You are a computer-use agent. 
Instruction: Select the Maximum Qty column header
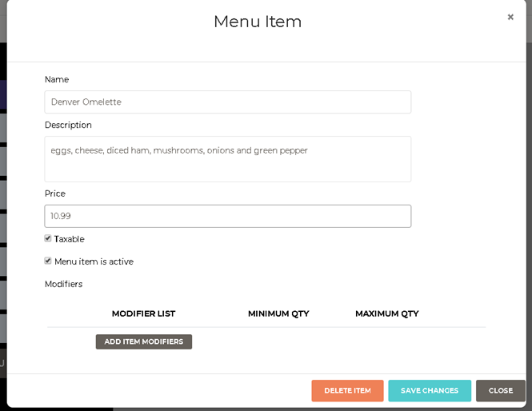(386, 313)
